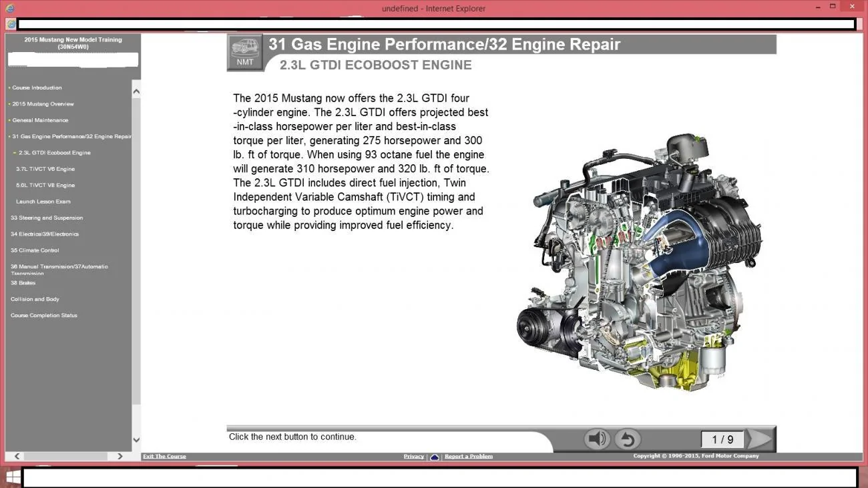Open 5.0L TiVCT V8 Engine lesson
868x488 pixels.
pyautogui.click(x=45, y=186)
